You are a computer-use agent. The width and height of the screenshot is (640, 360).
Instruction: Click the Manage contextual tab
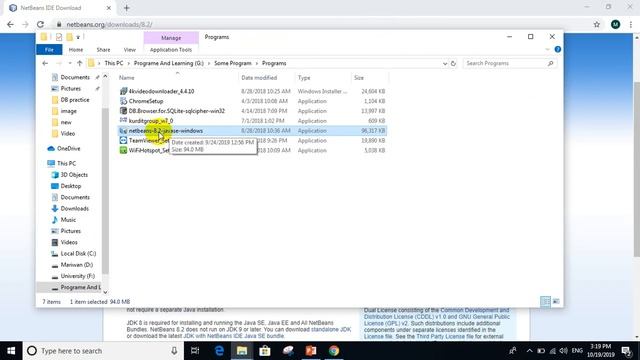171,38
